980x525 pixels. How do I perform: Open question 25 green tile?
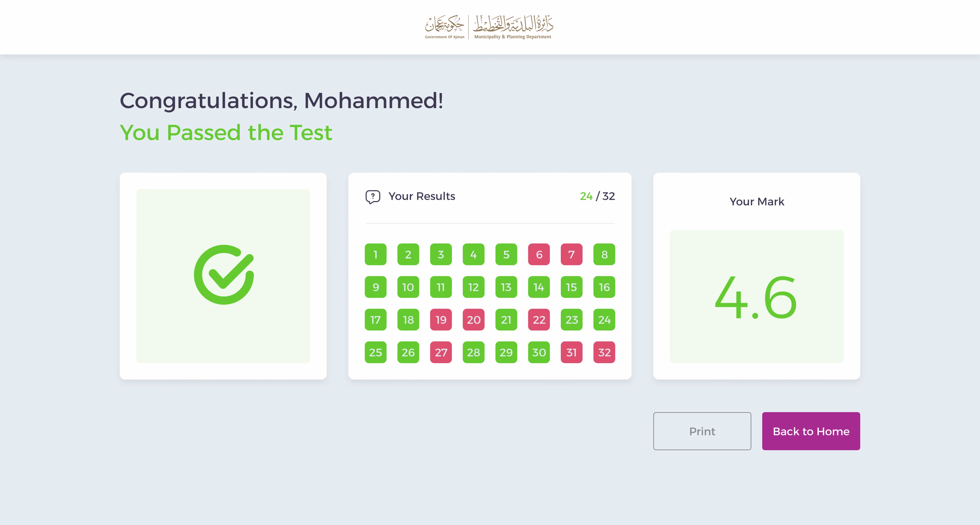(x=375, y=352)
